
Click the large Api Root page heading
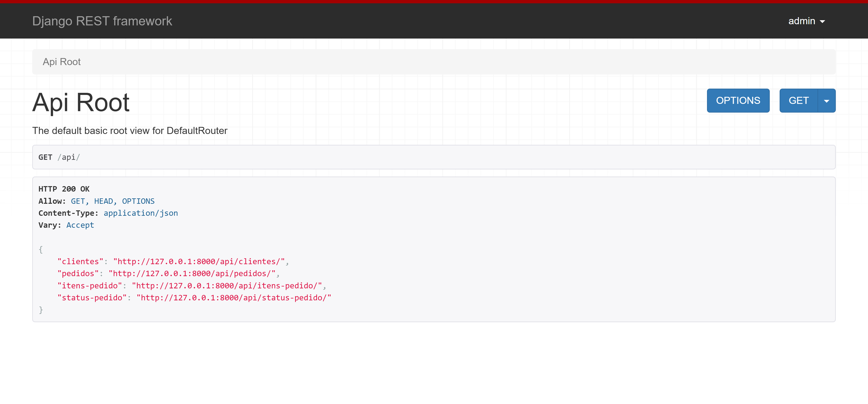tap(81, 102)
